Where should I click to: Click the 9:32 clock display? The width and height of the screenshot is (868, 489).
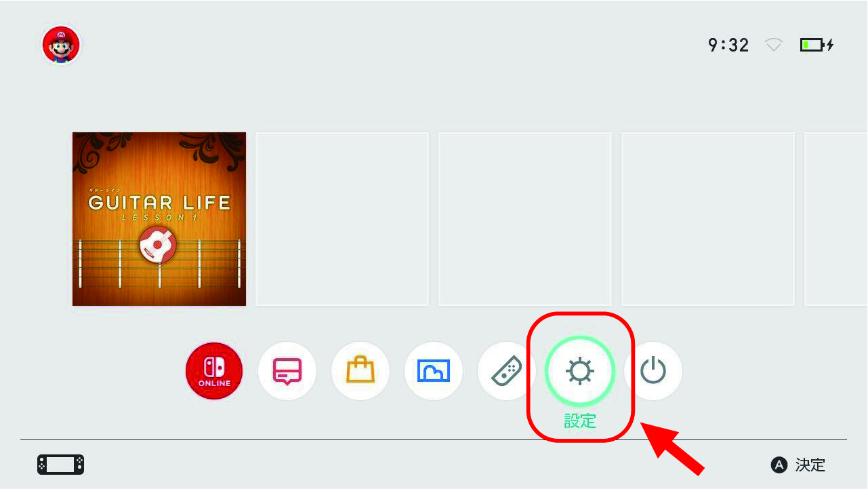tap(728, 45)
